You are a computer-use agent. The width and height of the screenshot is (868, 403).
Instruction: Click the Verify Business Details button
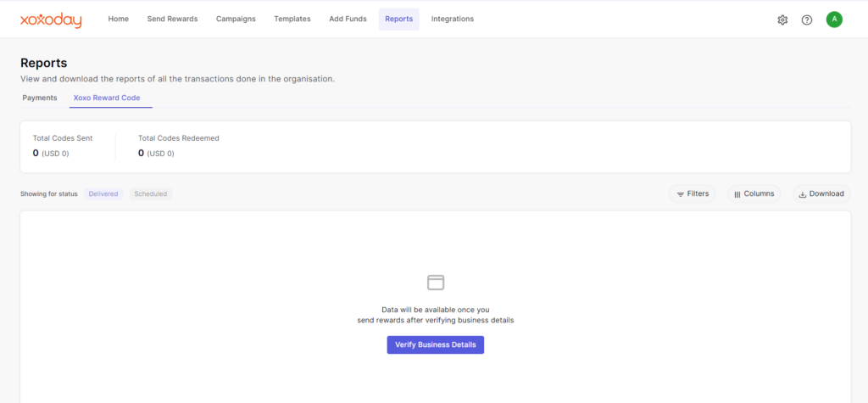point(436,344)
